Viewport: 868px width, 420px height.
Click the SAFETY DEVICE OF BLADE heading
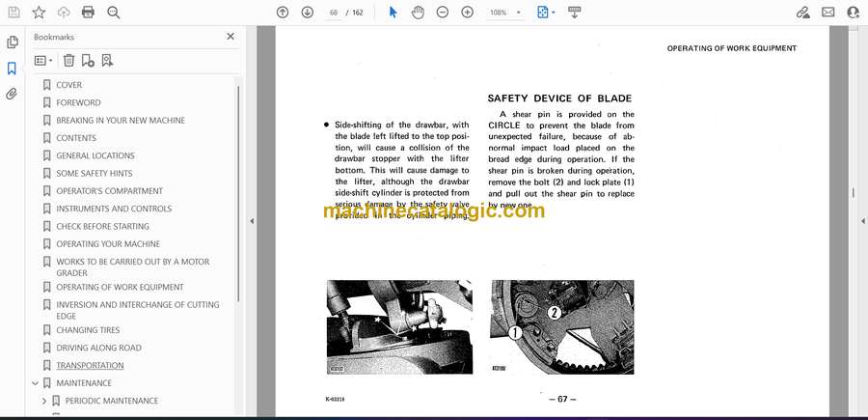click(x=559, y=98)
